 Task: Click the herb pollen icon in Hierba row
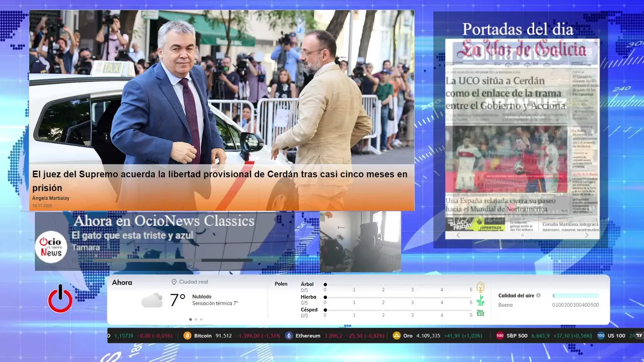(x=480, y=300)
